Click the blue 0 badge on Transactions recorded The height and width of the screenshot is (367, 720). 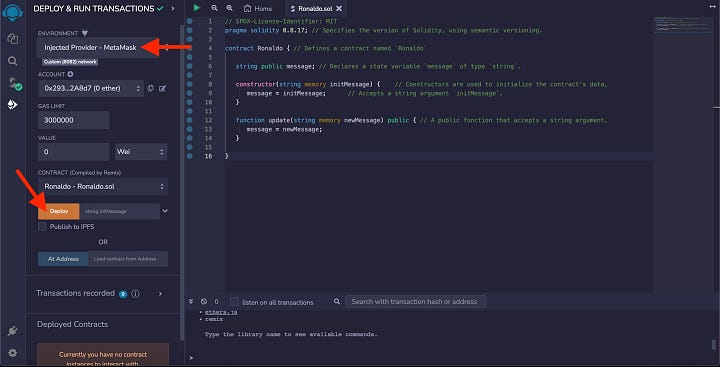point(123,294)
